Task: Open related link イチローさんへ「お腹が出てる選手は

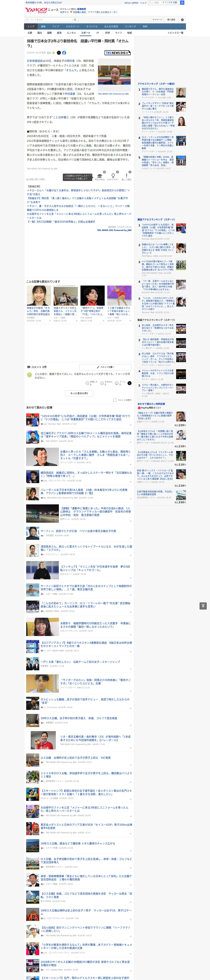Action: 78,192
